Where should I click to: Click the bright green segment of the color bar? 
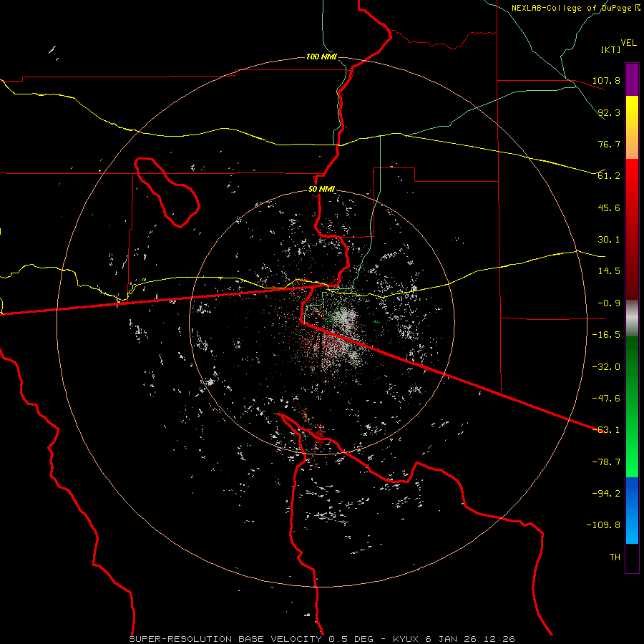click(x=632, y=406)
